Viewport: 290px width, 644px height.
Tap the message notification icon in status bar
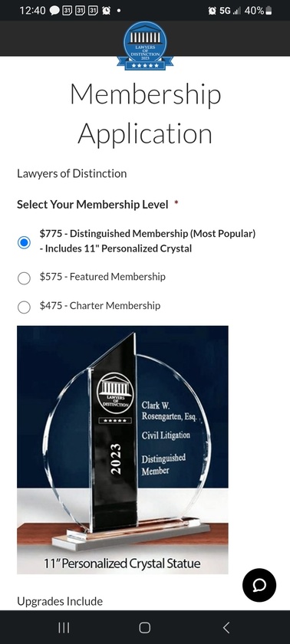54,11
